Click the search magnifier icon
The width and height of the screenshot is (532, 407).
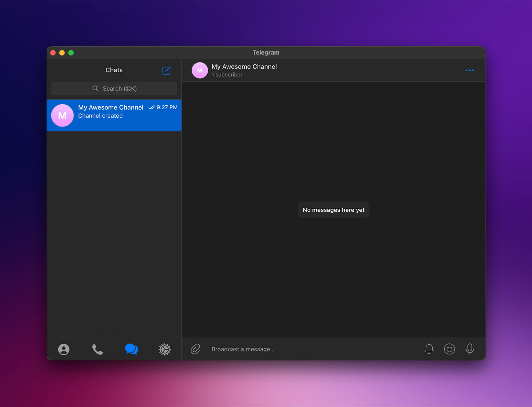tap(95, 89)
